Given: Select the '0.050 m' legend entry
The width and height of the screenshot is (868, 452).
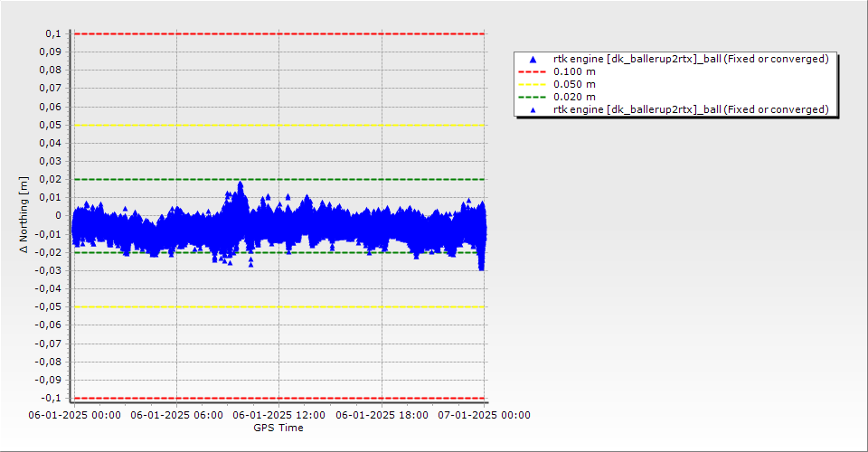Looking at the screenshot, I should (x=575, y=85).
